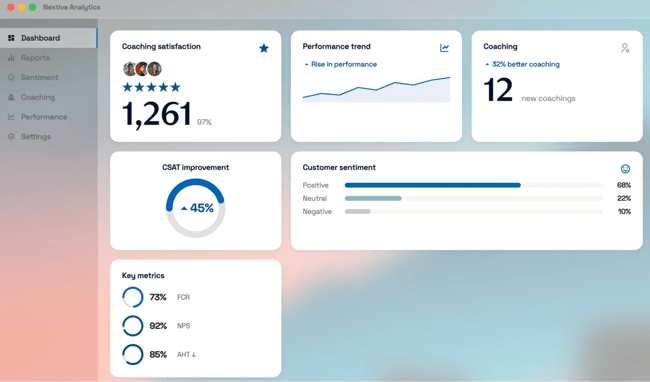Click the Settings gear icon

click(11, 137)
